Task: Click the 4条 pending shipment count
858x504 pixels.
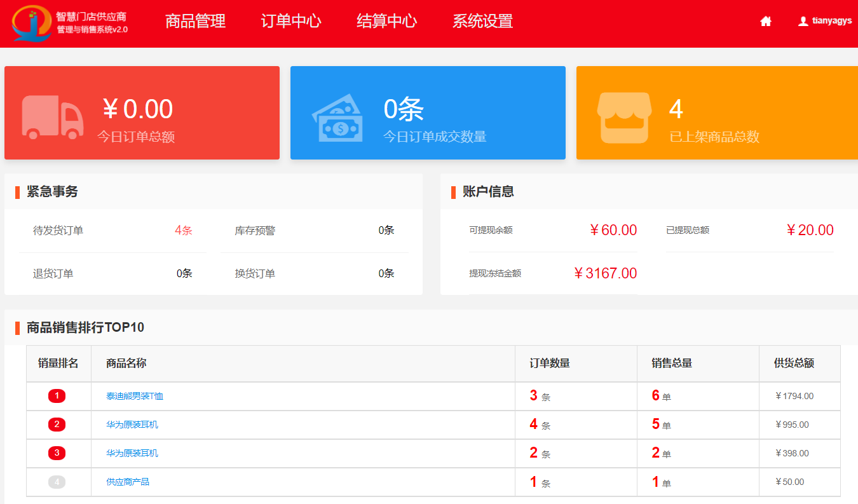Action: (183, 230)
